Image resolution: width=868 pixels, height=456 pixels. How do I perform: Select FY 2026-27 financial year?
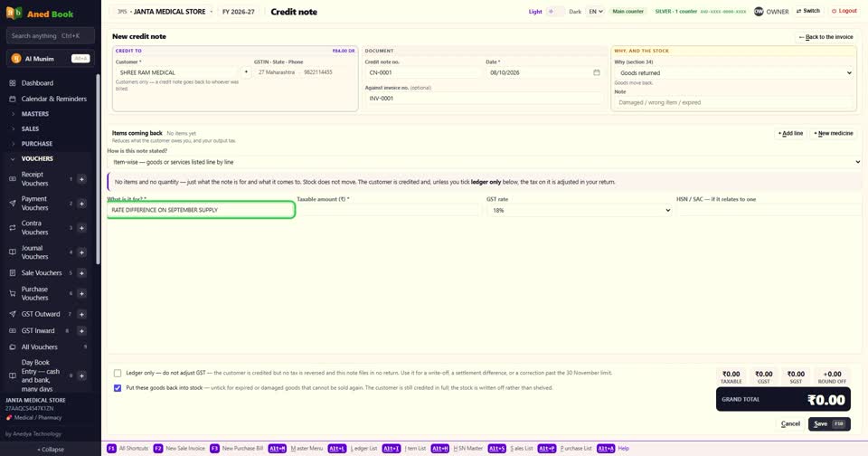pos(239,11)
